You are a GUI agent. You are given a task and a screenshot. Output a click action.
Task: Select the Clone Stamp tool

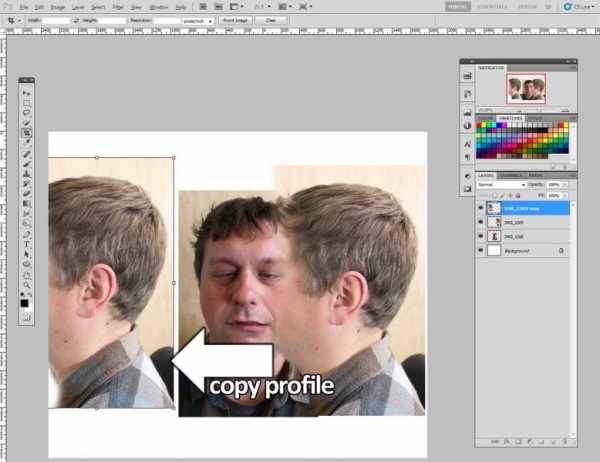pos(26,174)
